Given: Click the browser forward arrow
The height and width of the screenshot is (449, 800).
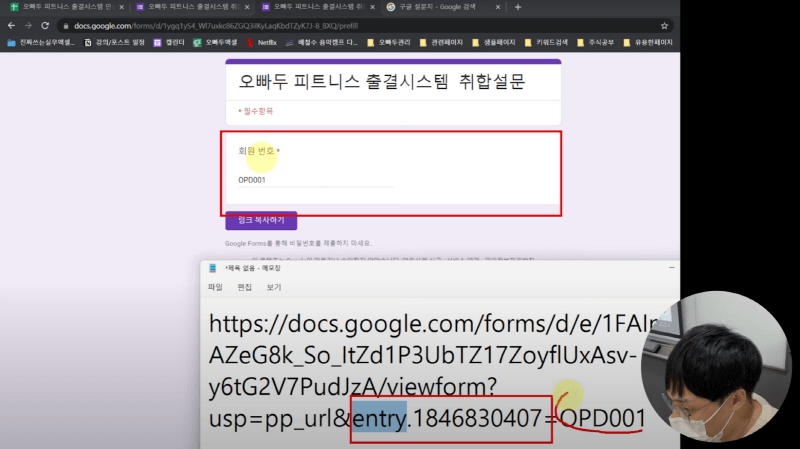Looking at the screenshot, I should tap(28, 26).
